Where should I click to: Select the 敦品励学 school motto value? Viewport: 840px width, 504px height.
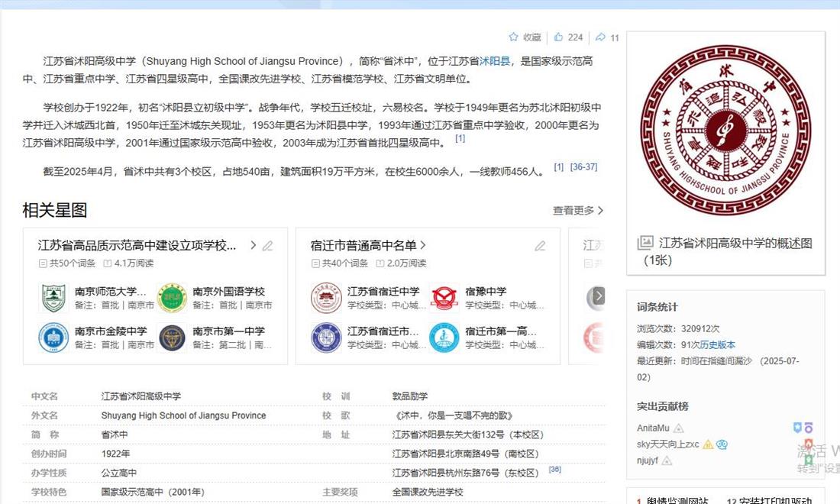click(x=410, y=396)
